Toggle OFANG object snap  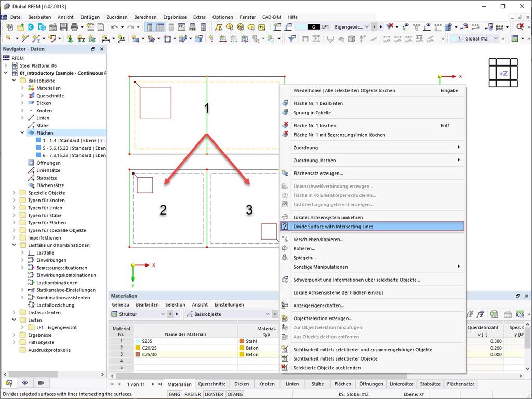tap(235, 394)
